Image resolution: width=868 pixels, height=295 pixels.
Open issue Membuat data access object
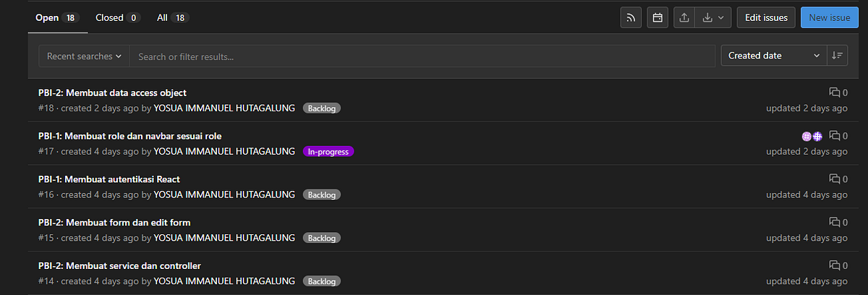tap(112, 93)
